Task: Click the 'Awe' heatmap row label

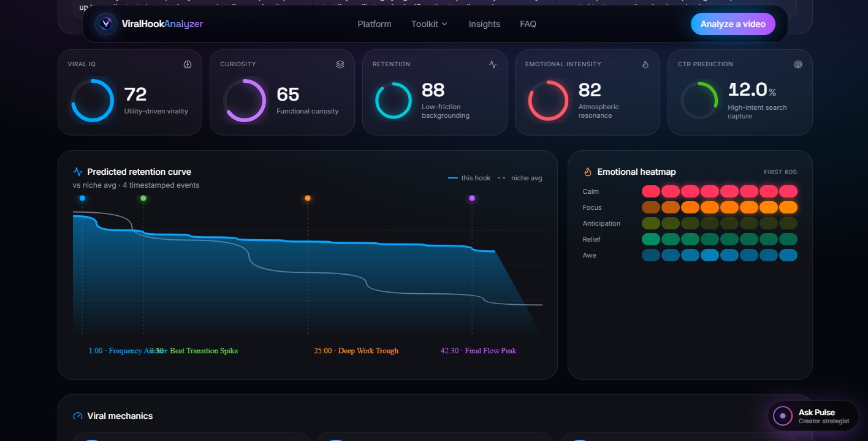Action: pos(589,255)
